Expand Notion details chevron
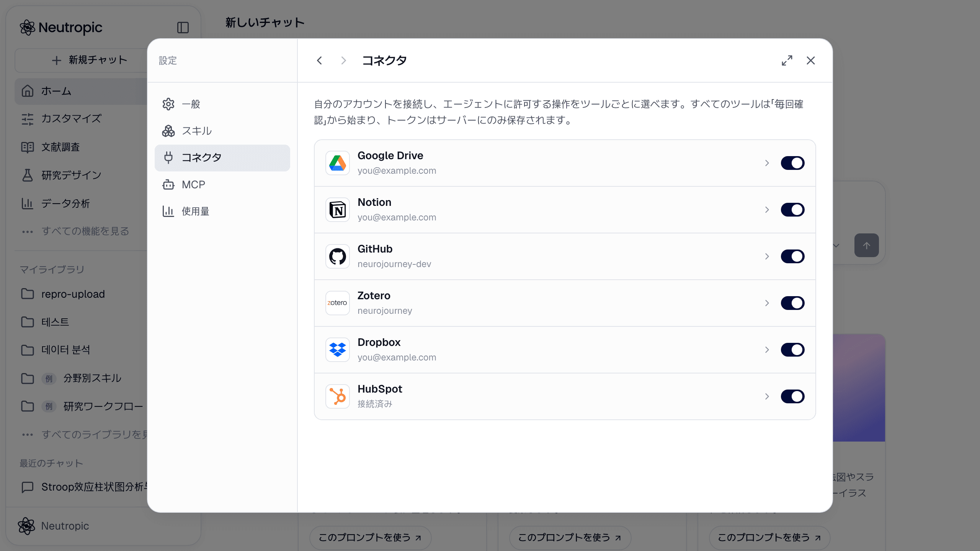The height and width of the screenshot is (551, 980). click(x=767, y=210)
